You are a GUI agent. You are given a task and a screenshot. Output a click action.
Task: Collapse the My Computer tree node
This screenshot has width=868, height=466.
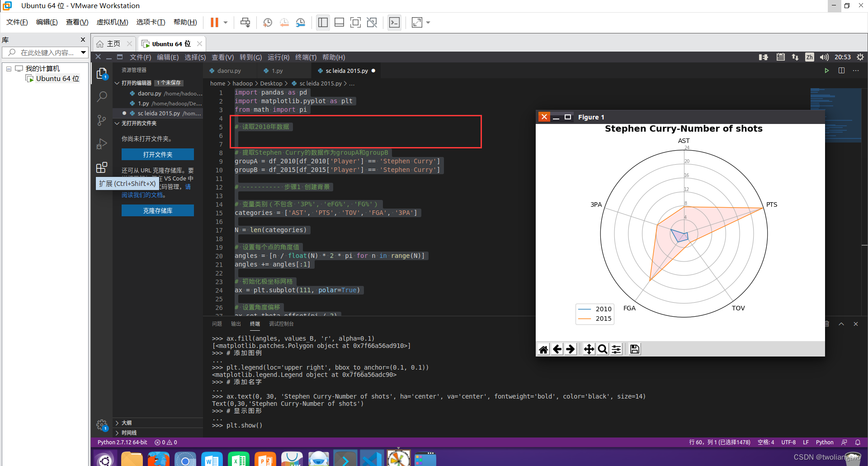click(9, 69)
